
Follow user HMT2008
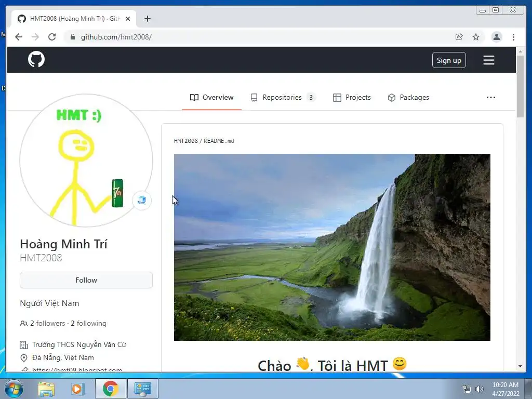point(86,280)
